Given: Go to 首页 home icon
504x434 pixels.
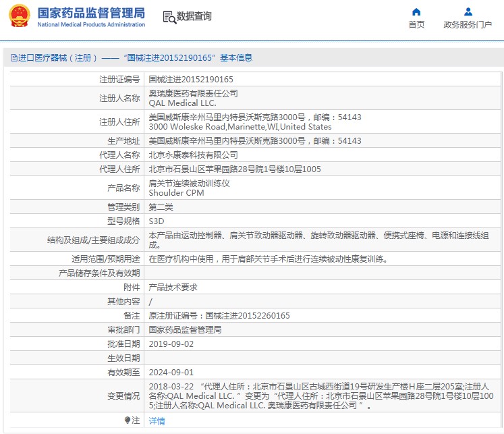Looking at the screenshot, I should pyautogui.click(x=416, y=12).
